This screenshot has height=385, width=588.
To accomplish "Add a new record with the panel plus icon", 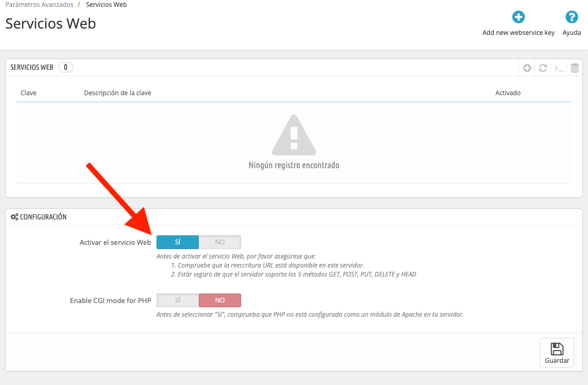I will (x=527, y=68).
